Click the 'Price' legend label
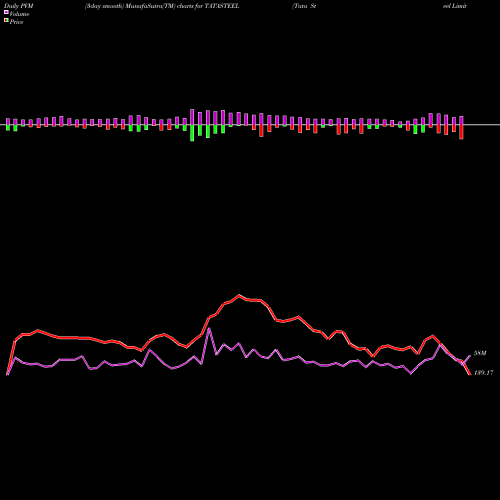This screenshot has width=500, height=500. (16, 22)
